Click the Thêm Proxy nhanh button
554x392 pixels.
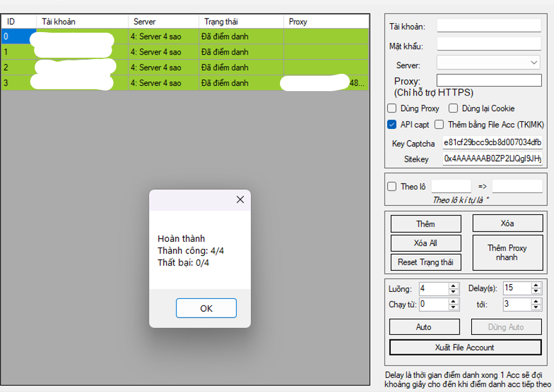click(x=506, y=252)
